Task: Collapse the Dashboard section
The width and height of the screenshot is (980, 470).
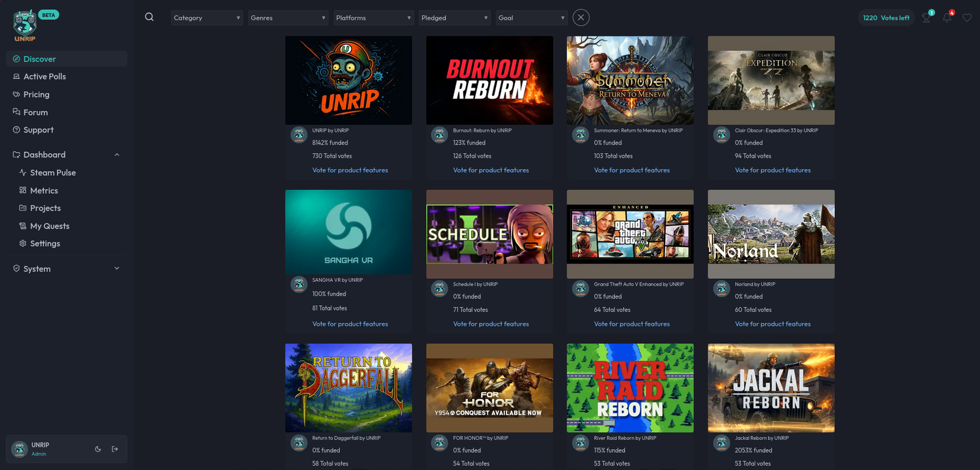Action: click(x=117, y=155)
